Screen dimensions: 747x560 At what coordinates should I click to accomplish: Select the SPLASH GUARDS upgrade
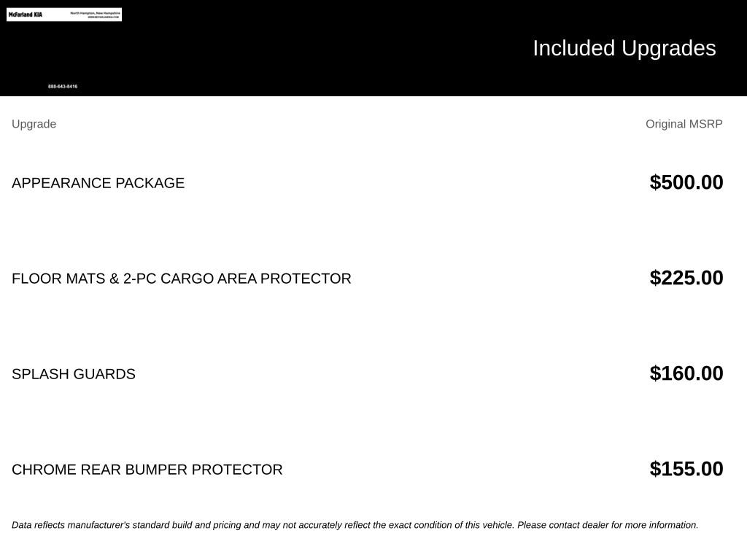pos(74,374)
